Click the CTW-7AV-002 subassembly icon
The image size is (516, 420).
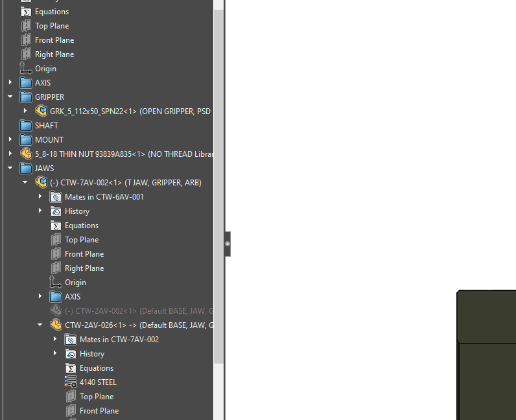(41, 183)
